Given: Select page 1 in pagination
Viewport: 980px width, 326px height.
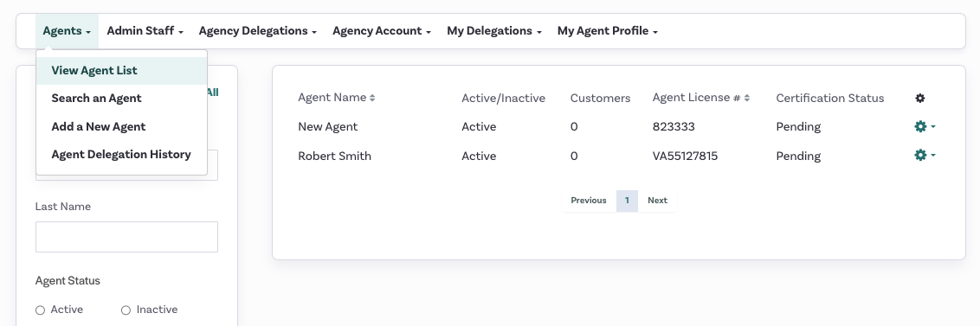Looking at the screenshot, I should 627,201.
